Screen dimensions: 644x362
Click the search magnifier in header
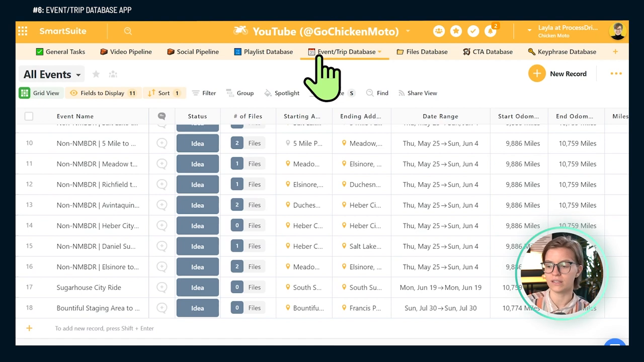[128, 31]
